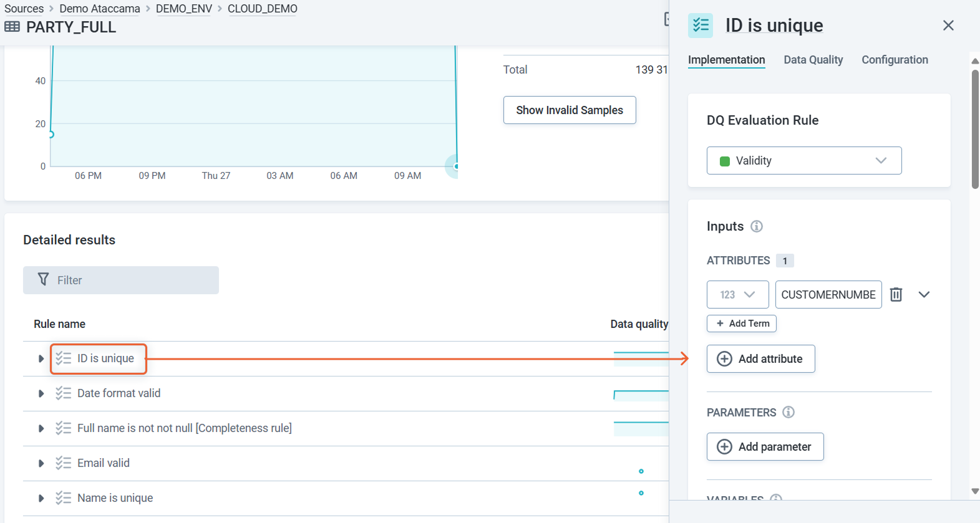Open the Validity dimension dropdown

pos(803,161)
